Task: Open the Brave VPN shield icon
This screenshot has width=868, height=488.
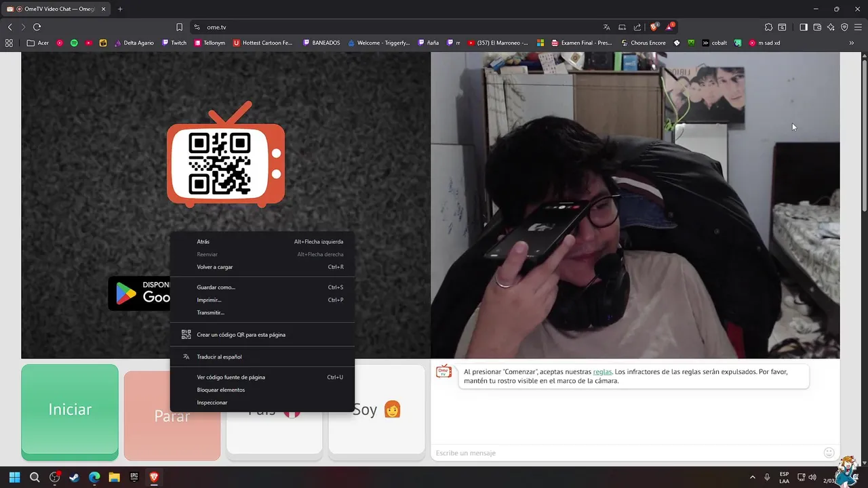Action: 844,27
